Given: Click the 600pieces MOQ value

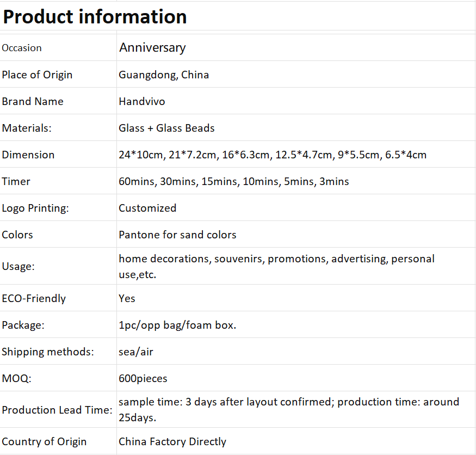Looking at the screenshot, I should [143, 378].
